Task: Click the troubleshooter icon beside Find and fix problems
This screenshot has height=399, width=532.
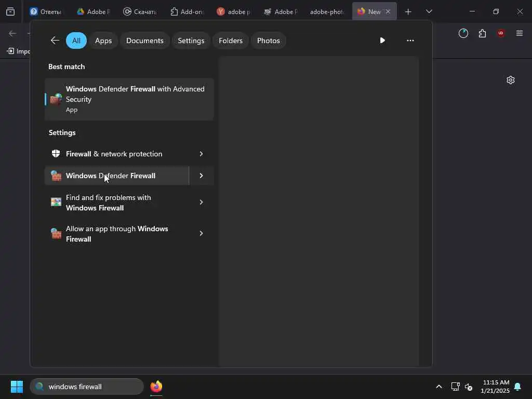Action: [56, 202]
